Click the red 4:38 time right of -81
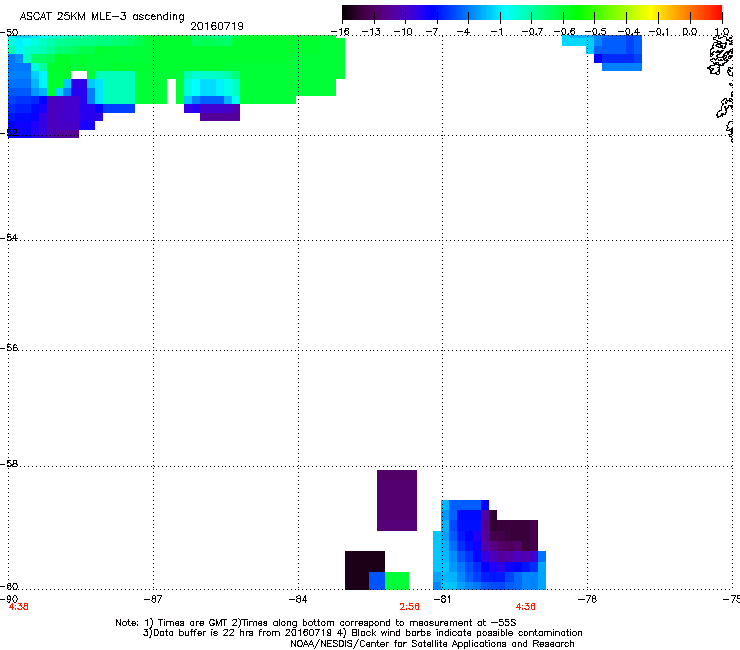This screenshot has width=740, height=650. coord(525,607)
